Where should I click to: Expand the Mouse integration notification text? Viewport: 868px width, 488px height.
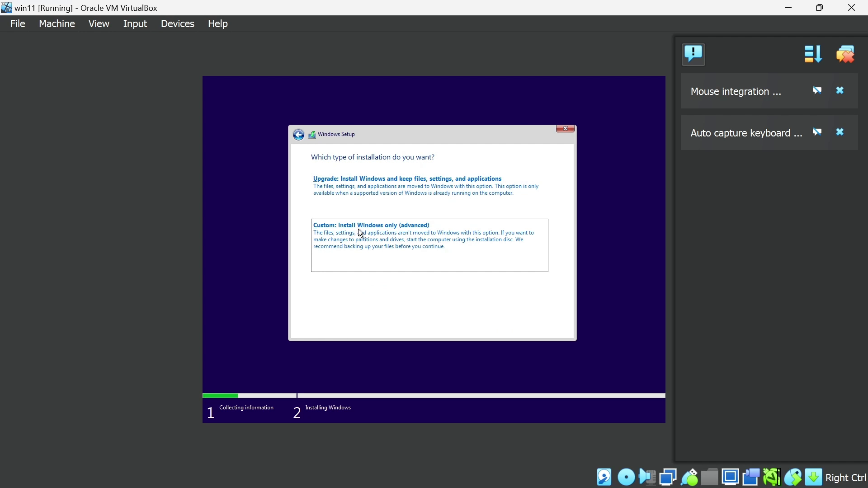point(736,92)
